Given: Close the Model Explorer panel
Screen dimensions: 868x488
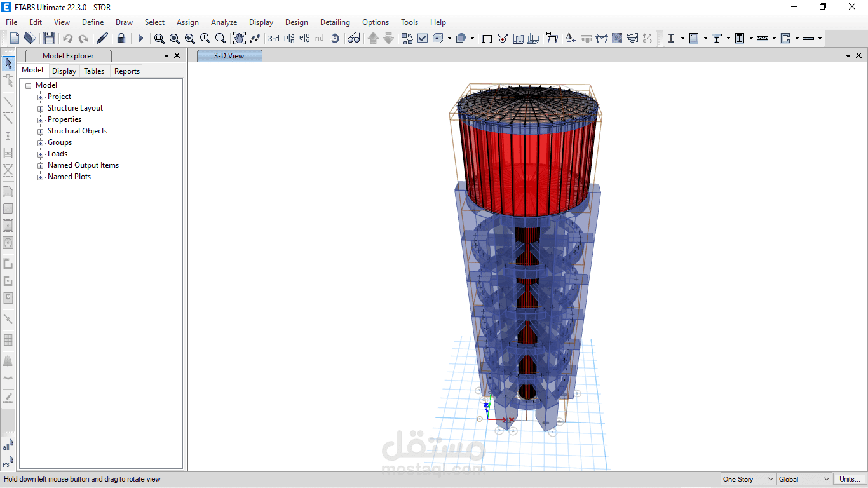Looking at the screenshot, I should click(x=177, y=56).
